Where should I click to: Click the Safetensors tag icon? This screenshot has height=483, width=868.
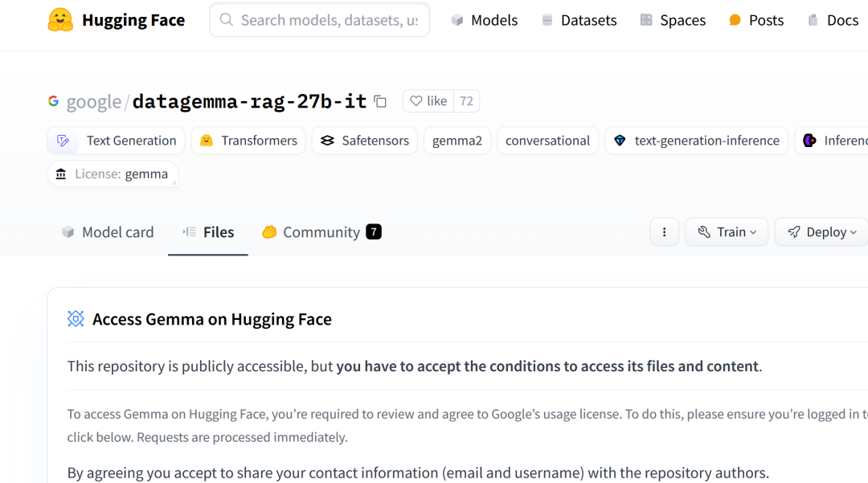pos(327,141)
